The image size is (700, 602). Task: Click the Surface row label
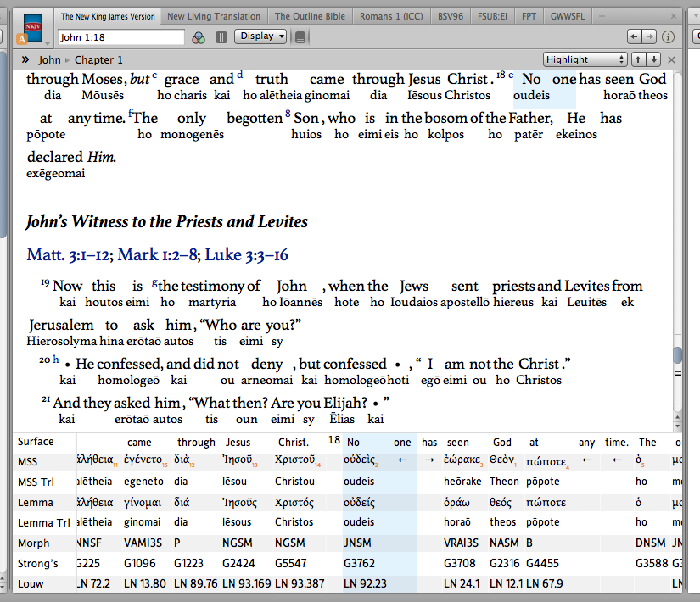click(36, 442)
